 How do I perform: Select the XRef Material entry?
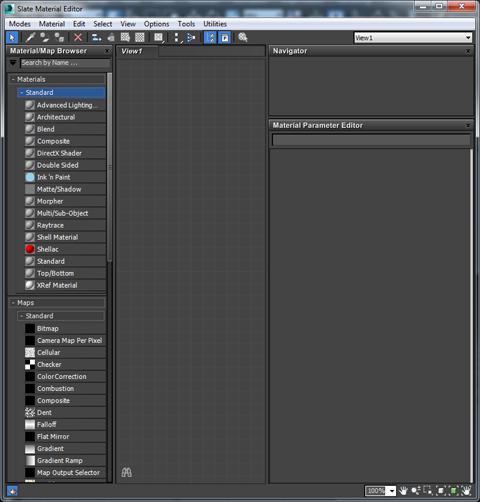click(65, 285)
